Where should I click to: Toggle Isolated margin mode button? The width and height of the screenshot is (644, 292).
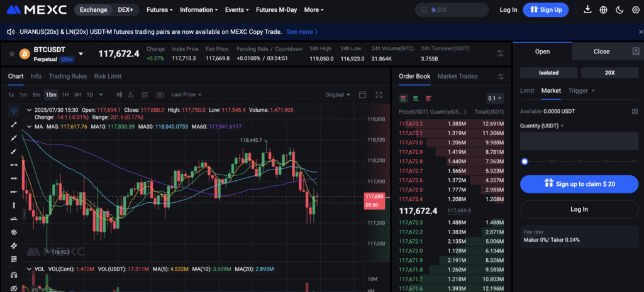[x=548, y=73]
